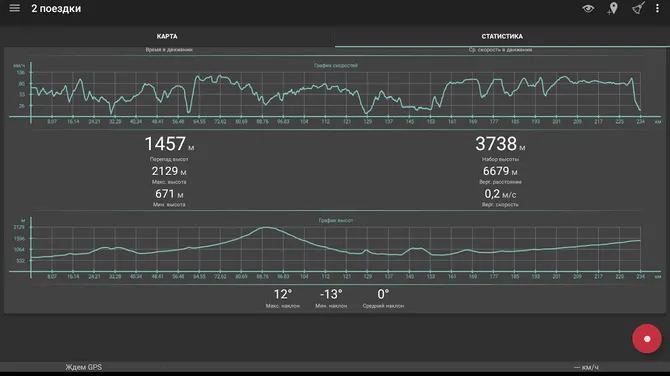Switch to the КАРТА tab
Screen dimensions: 670x376
167,36
